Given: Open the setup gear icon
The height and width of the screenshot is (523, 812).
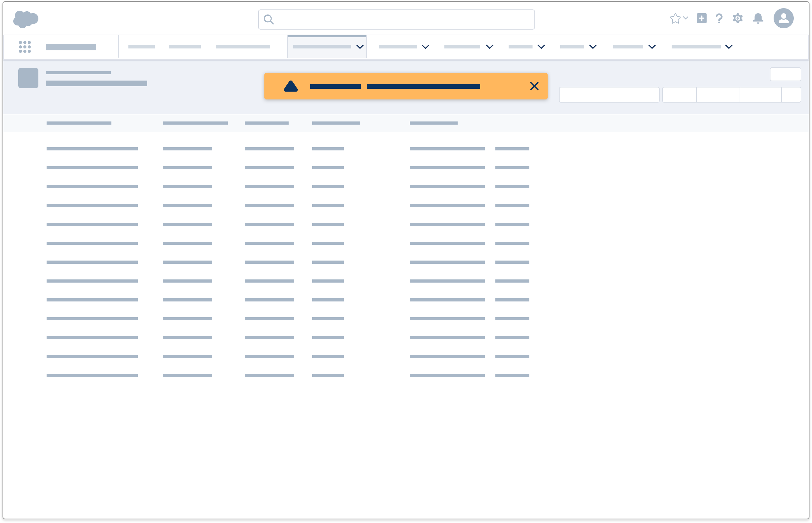Looking at the screenshot, I should (738, 18).
